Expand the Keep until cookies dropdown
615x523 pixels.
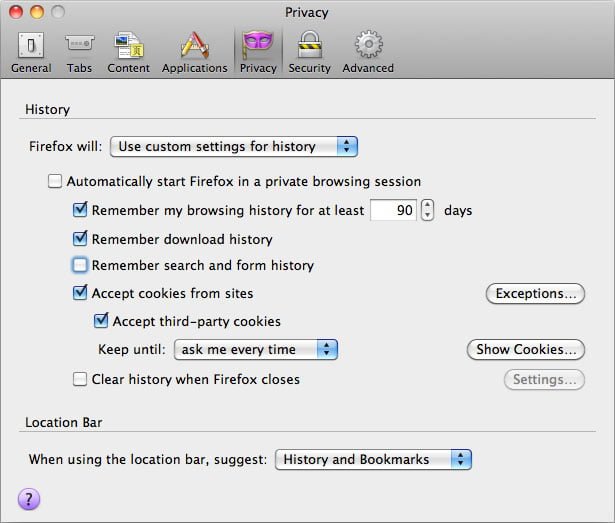256,350
